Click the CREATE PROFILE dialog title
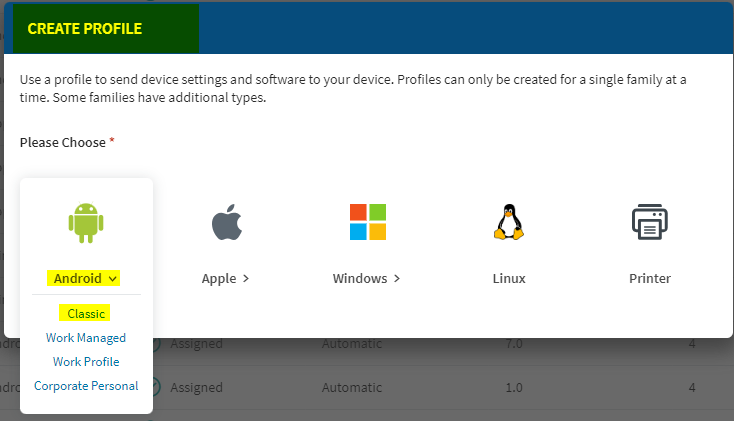The image size is (734, 421). (85, 29)
